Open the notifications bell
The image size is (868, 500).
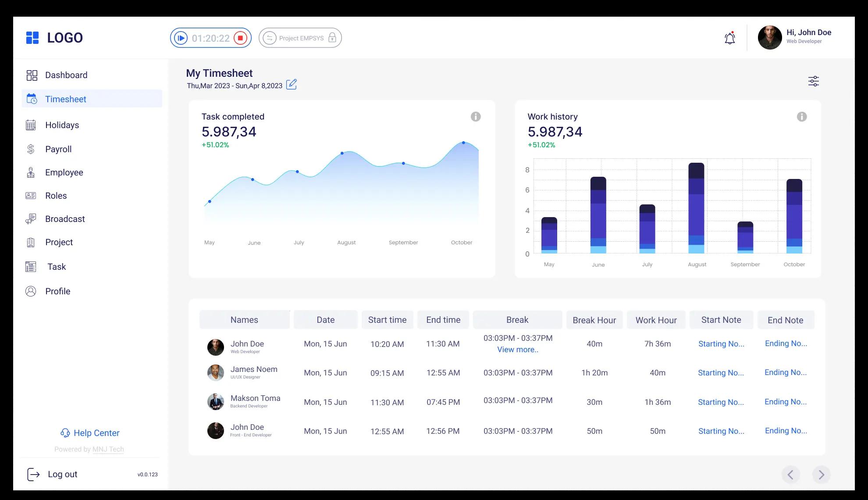click(730, 38)
